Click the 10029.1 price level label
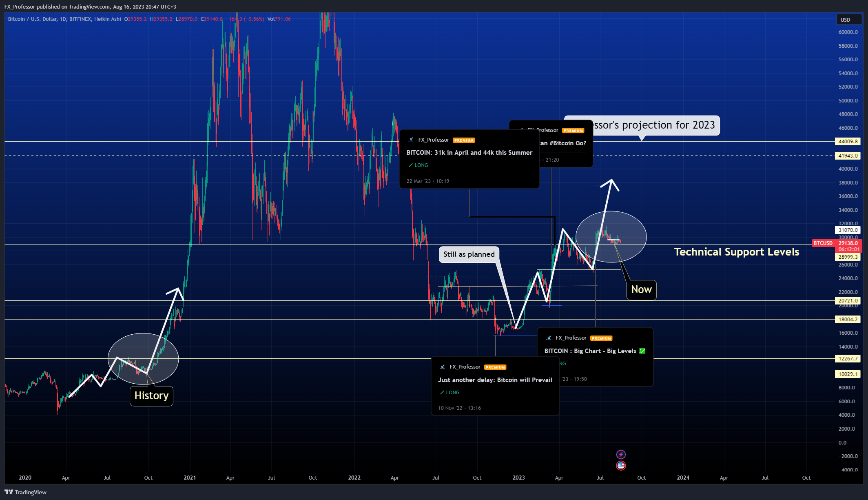868x500 pixels. click(848, 374)
